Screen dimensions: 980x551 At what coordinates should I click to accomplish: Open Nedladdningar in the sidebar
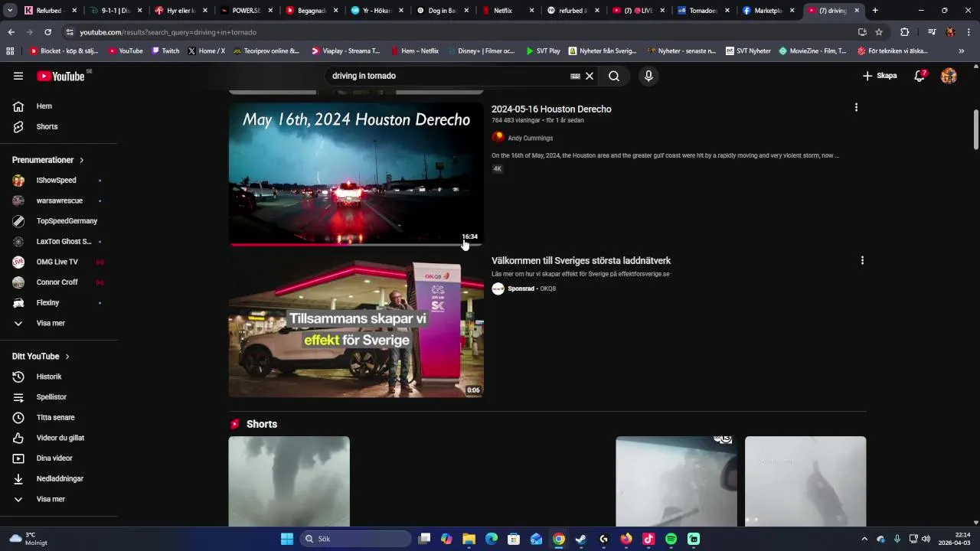[x=59, y=478]
